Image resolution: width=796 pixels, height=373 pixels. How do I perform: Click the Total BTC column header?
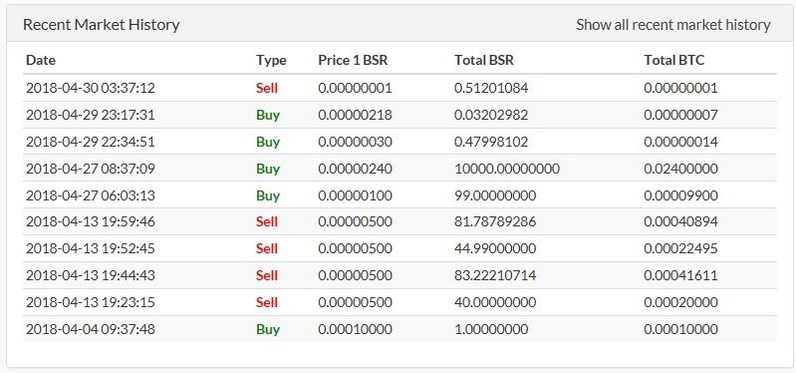tap(674, 60)
